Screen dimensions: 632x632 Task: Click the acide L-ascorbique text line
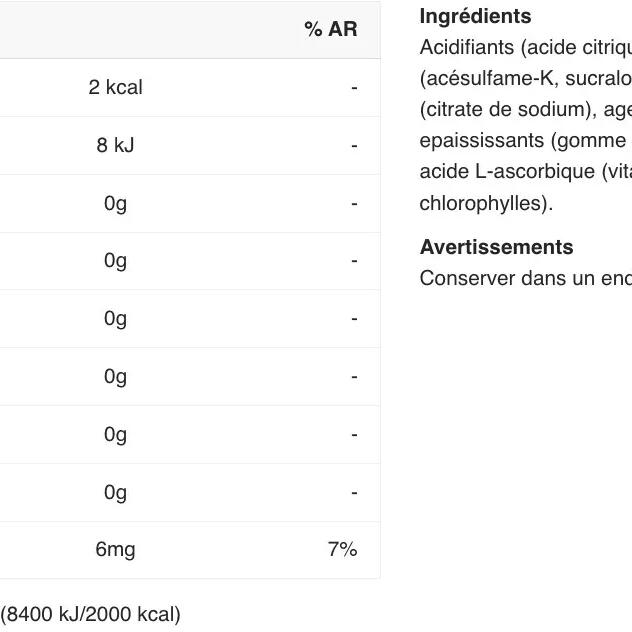click(x=525, y=171)
